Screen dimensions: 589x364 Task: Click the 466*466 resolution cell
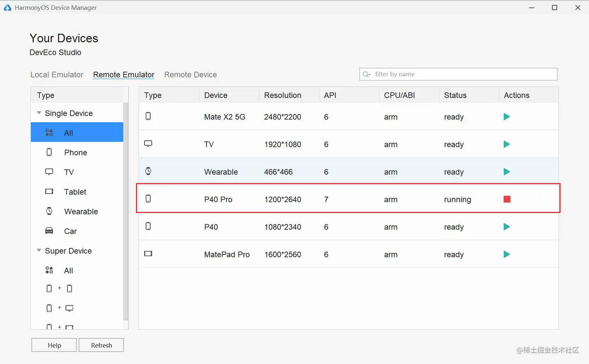coord(278,172)
